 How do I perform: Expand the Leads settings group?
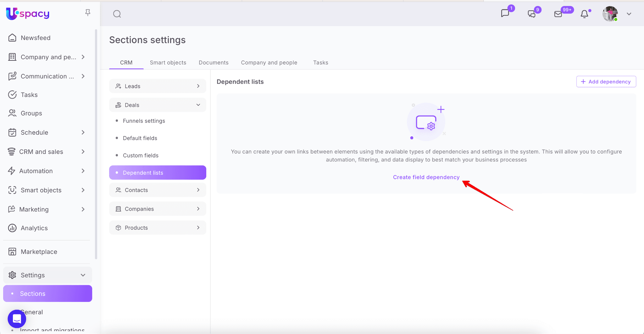pyautogui.click(x=158, y=86)
